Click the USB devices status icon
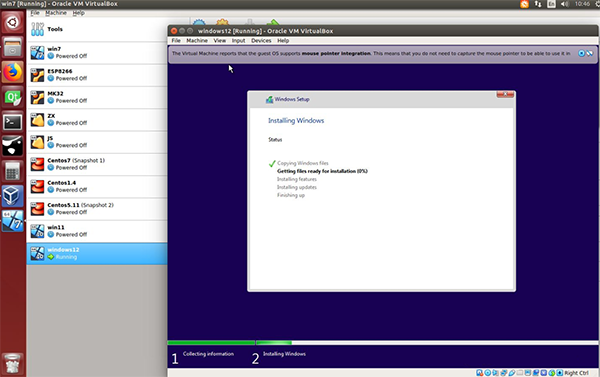The height and width of the screenshot is (377, 600). (512, 373)
